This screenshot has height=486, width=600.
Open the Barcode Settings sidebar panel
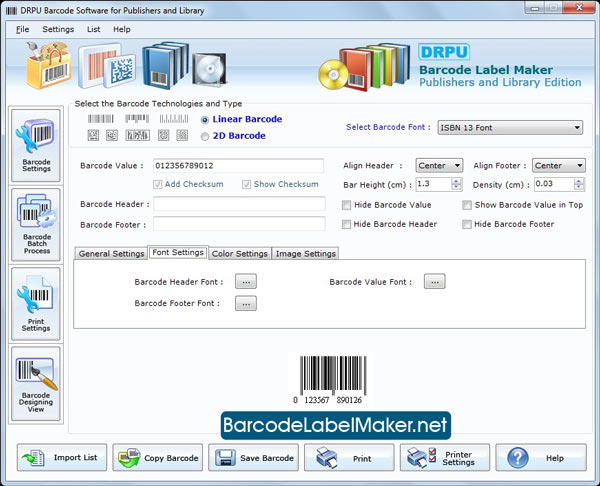36,145
